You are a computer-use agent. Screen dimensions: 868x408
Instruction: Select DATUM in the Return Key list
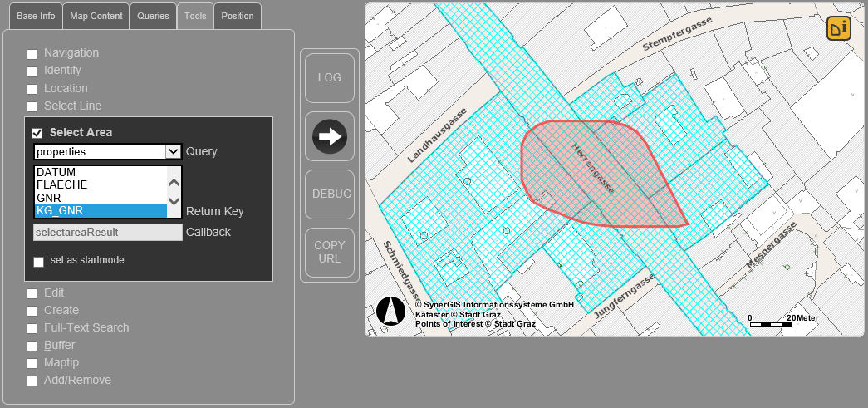101,173
